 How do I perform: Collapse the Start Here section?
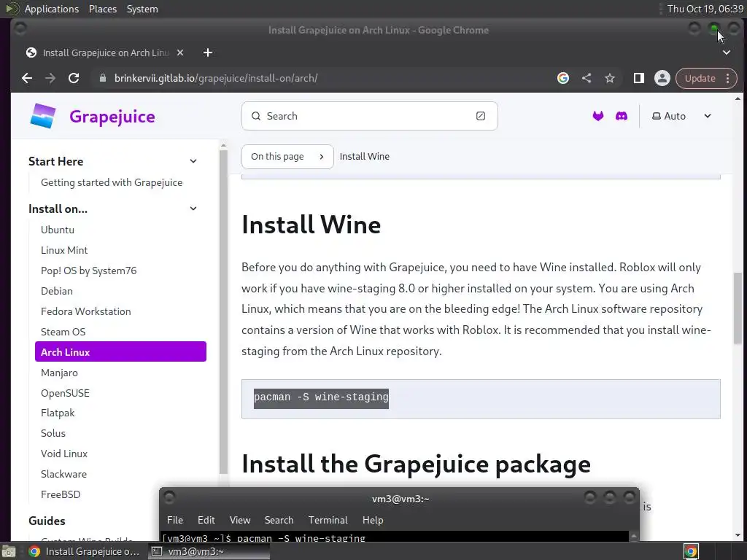[193, 161]
